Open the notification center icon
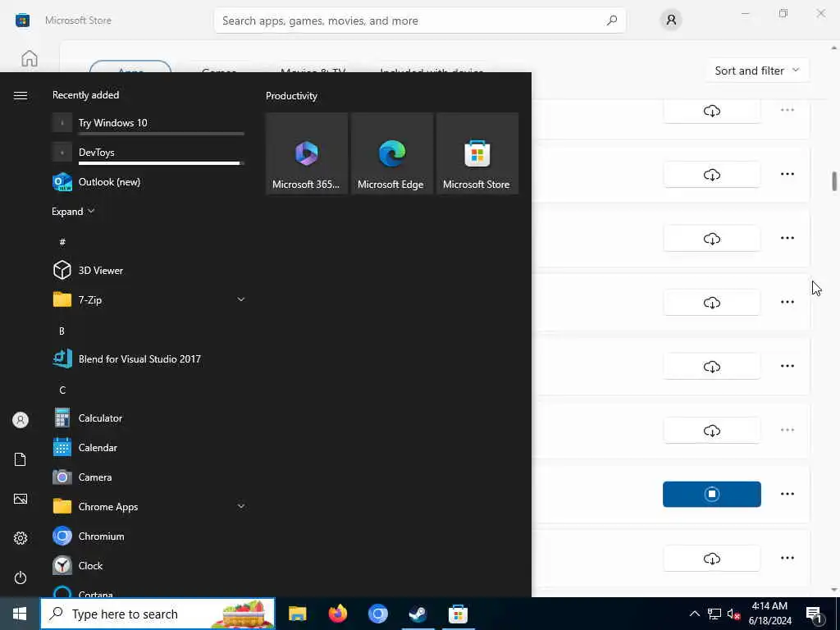Viewport: 840px width, 630px height. point(814,614)
